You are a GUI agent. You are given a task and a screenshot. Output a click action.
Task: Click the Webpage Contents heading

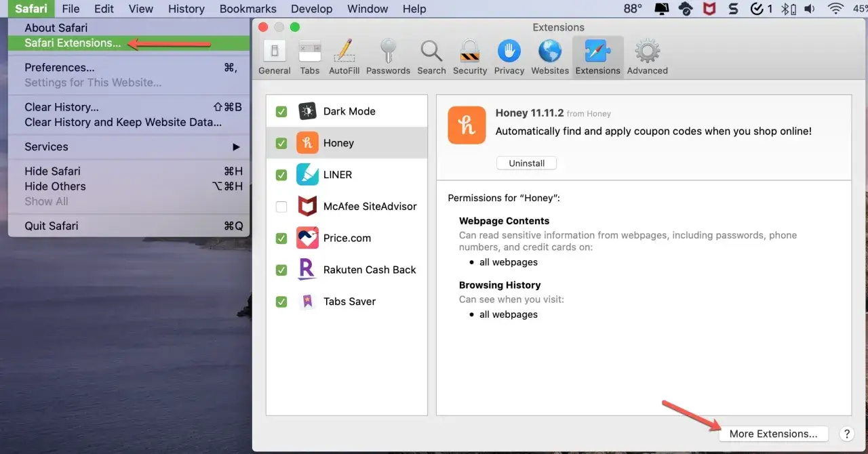click(x=504, y=221)
